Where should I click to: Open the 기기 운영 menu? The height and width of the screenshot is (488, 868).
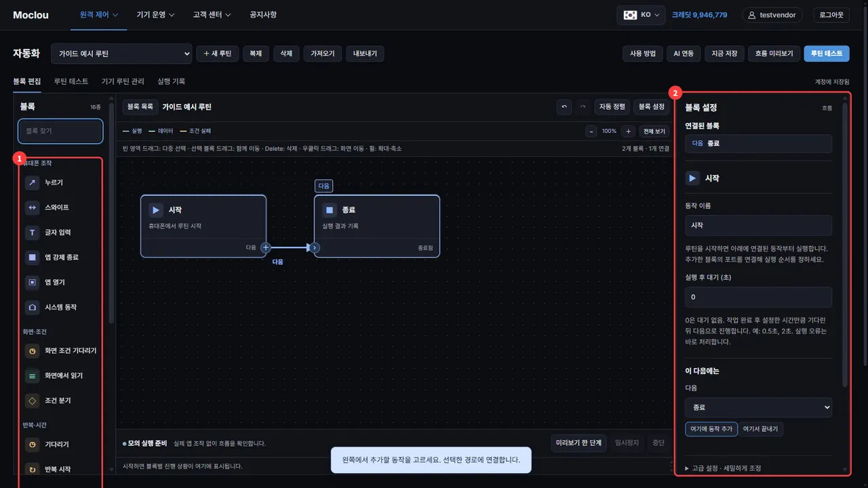click(155, 15)
